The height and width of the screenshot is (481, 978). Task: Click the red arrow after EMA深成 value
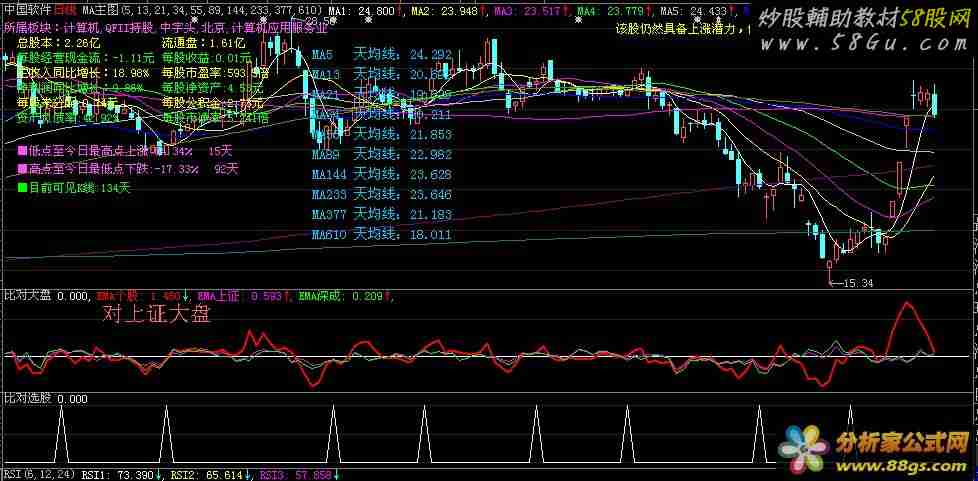tap(387, 296)
